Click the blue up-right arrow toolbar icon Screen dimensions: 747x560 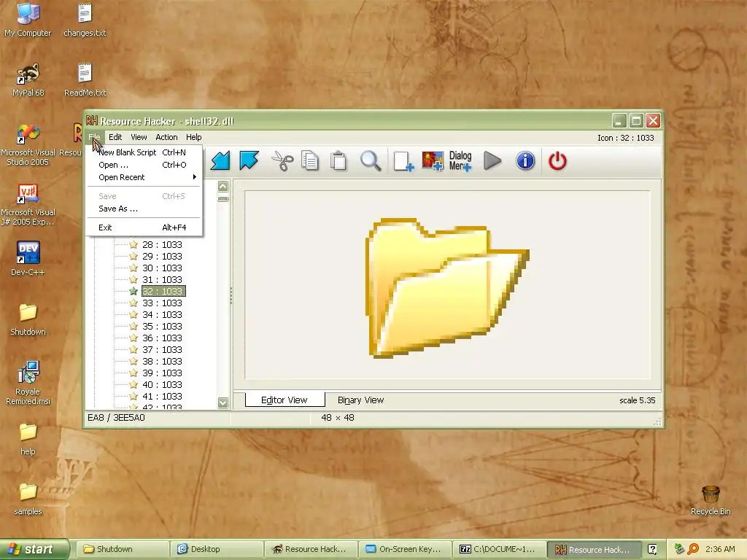(249, 160)
